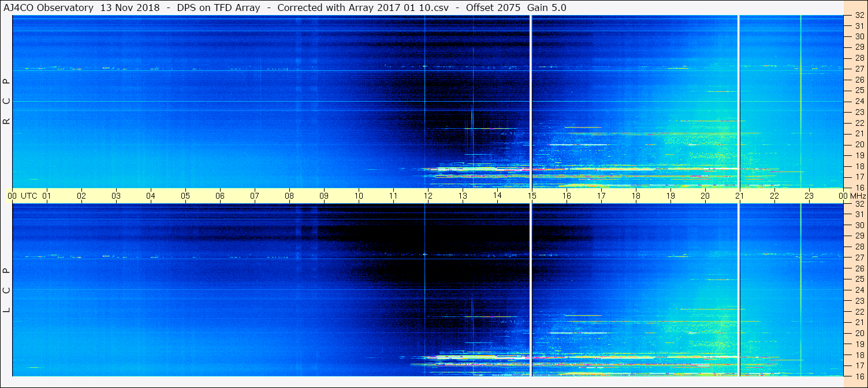Click the 27 MHz label on the LCP scale
The image size is (868, 388).
[859, 258]
